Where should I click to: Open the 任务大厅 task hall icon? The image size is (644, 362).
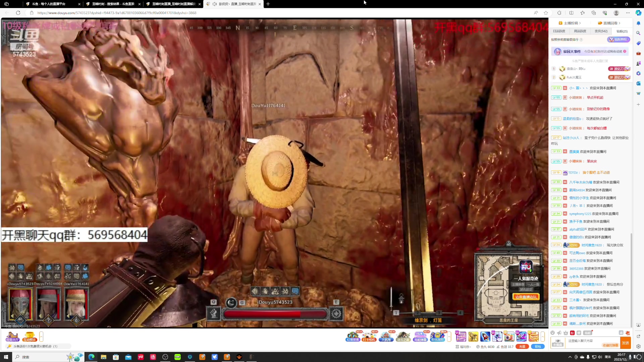click(12, 336)
